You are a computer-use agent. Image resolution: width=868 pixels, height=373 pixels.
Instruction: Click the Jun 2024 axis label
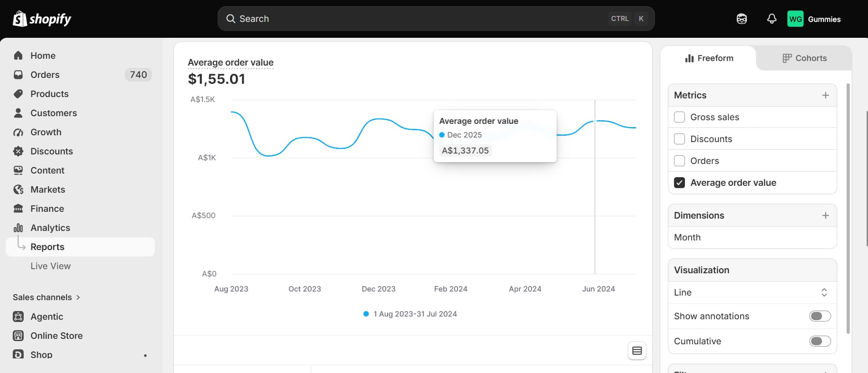(x=598, y=289)
